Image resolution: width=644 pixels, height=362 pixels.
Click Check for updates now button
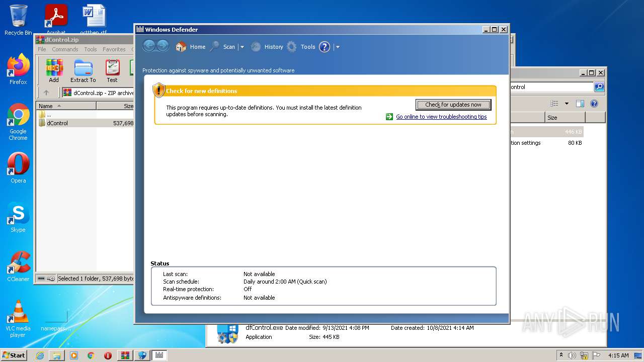(x=453, y=105)
